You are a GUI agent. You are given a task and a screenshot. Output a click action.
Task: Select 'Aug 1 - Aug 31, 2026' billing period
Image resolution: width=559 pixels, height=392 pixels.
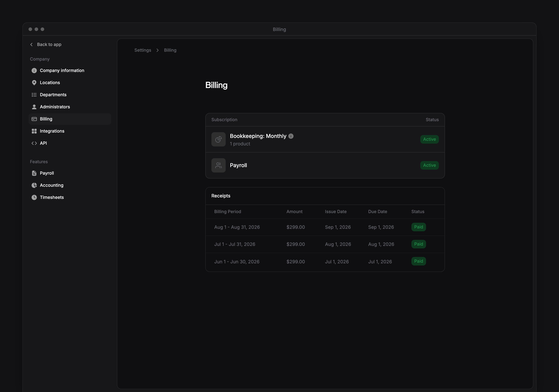click(x=237, y=227)
